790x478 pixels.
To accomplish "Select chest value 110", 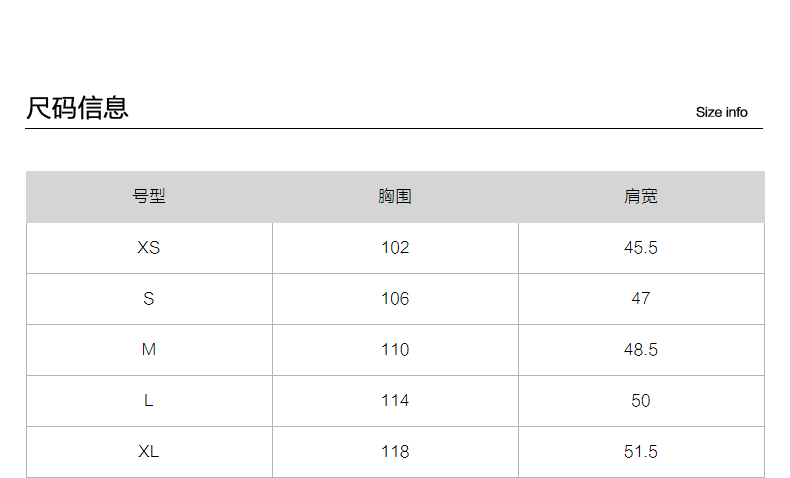I will 395,350.
